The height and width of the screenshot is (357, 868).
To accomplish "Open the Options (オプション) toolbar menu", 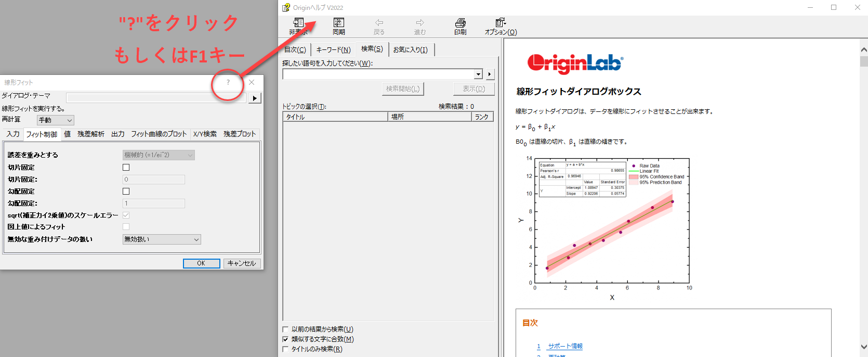I will coord(501,26).
